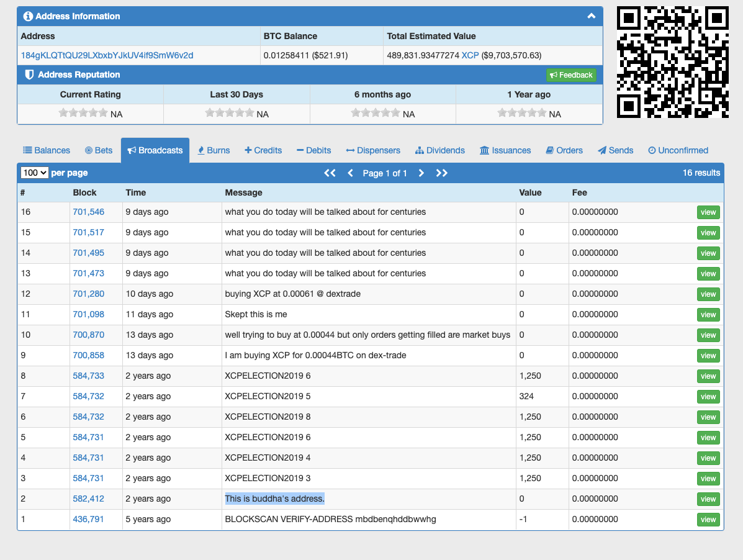Click the 'Page 1 of 1' label
Viewport: 743px width, 560px height.
(x=385, y=173)
